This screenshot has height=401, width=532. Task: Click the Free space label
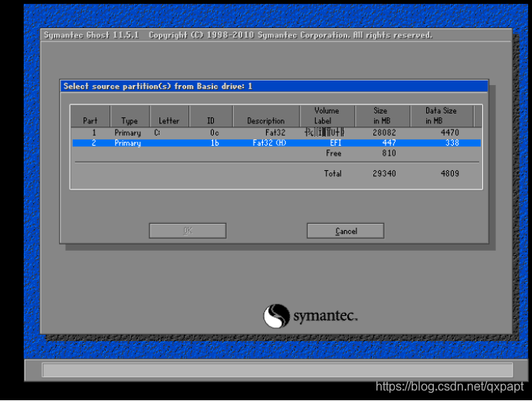click(x=333, y=153)
